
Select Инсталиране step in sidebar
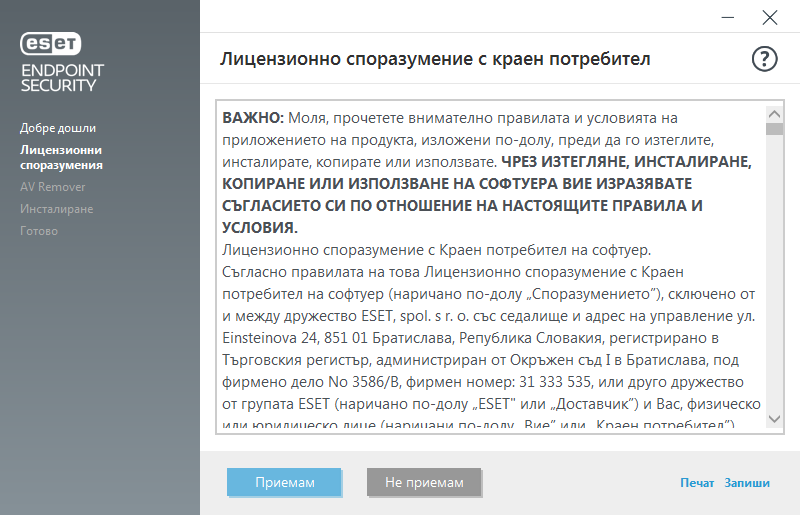click(57, 209)
